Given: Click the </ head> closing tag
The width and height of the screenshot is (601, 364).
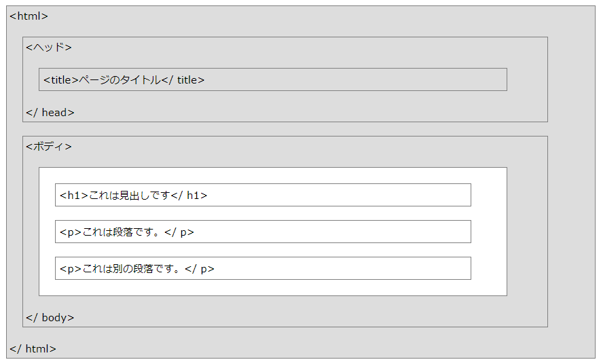Looking at the screenshot, I should (50, 113).
